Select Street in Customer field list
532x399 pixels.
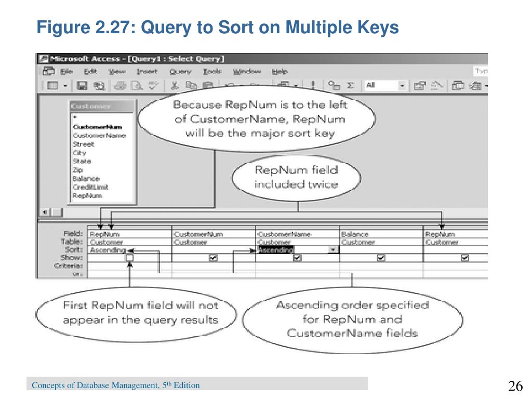[83, 144]
